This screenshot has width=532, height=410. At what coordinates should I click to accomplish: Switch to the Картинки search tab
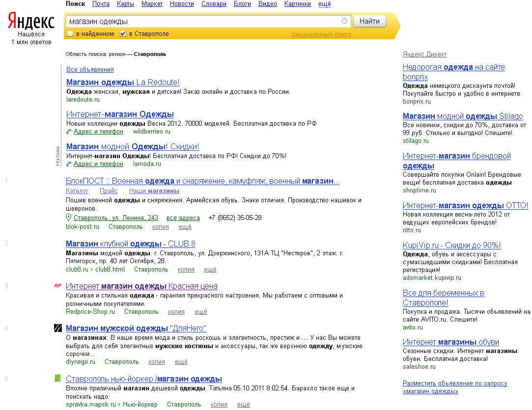[298, 4]
